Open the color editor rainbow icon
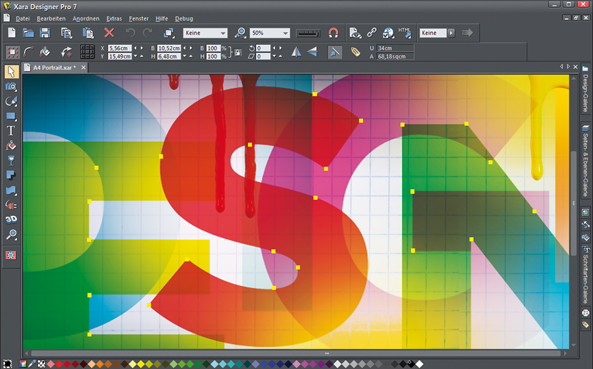 23,364
